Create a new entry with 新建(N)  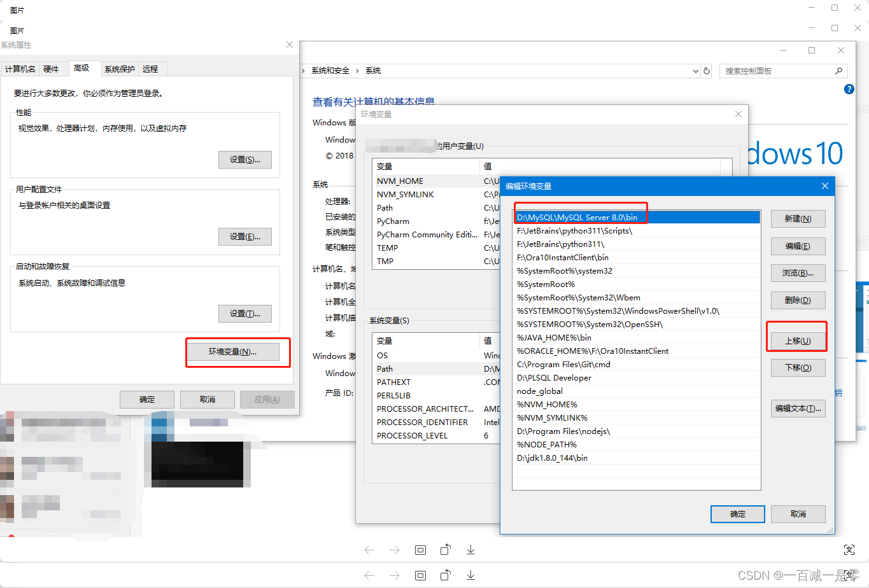798,218
